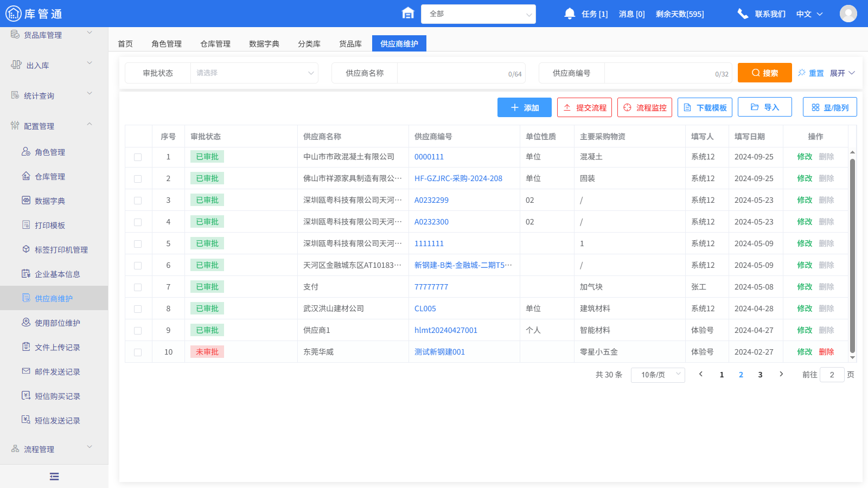Click the home warehouse icon in header

pyautogui.click(x=408, y=13)
